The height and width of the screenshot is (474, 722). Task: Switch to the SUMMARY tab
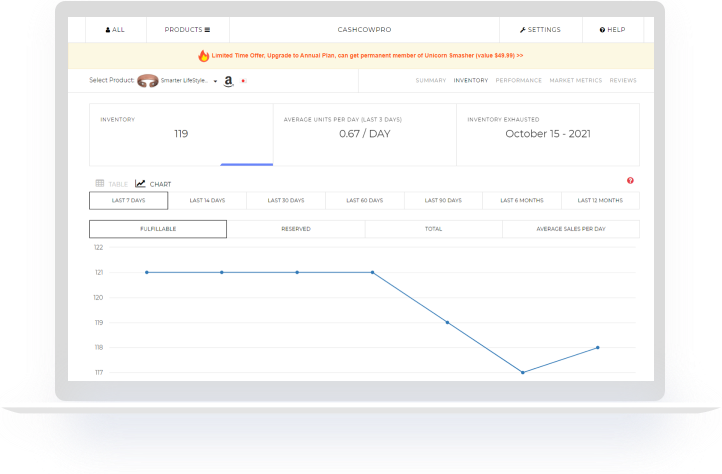[x=431, y=80]
